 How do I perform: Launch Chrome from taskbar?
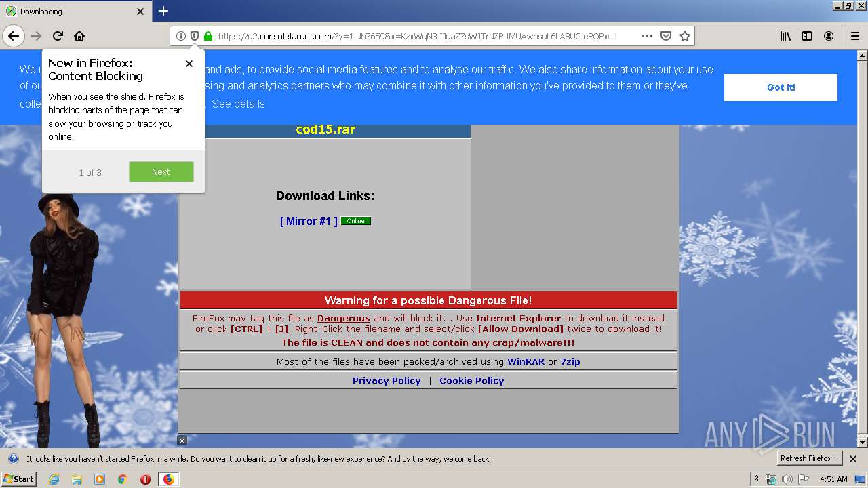point(123,479)
